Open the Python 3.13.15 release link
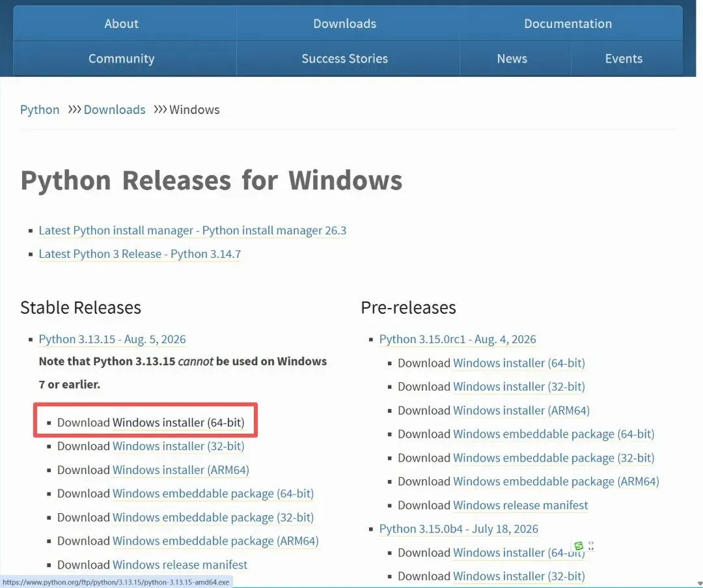The height and width of the screenshot is (588, 703). pos(112,339)
